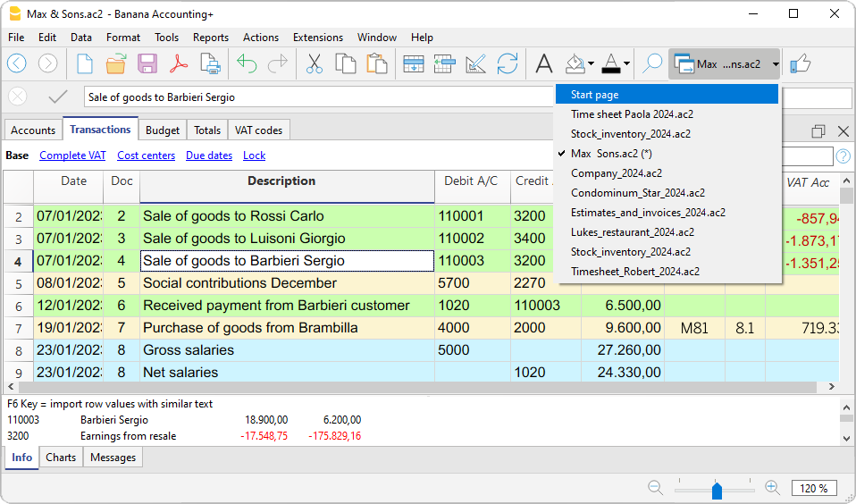The image size is (856, 504).
Task: Close the table with the X icon
Action: [843, 131]
